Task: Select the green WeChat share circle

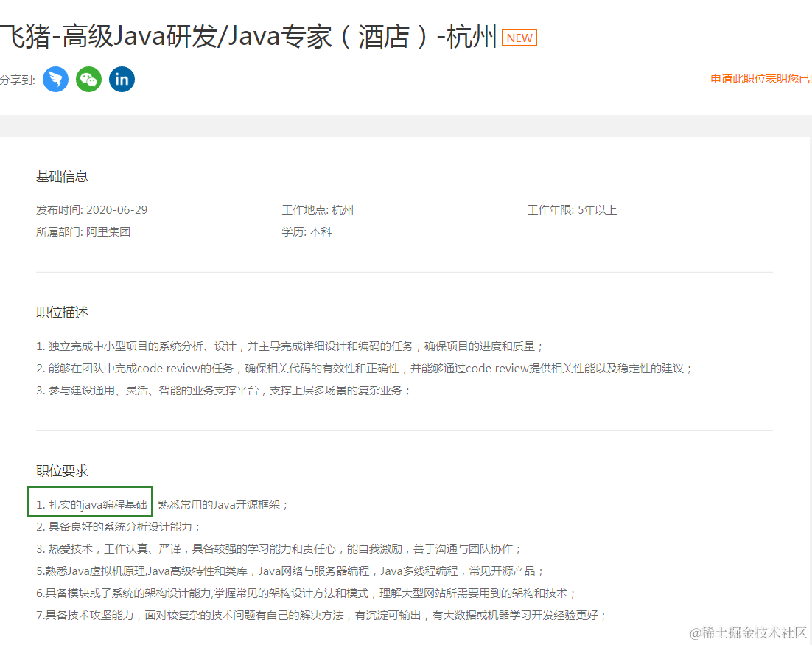Action: pos(88,79)
